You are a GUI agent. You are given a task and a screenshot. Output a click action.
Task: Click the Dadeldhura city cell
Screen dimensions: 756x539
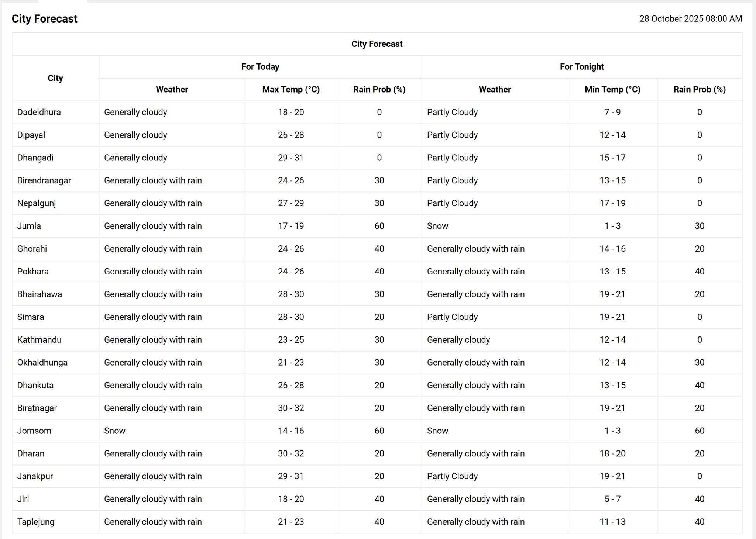click(x=39, y=112)
